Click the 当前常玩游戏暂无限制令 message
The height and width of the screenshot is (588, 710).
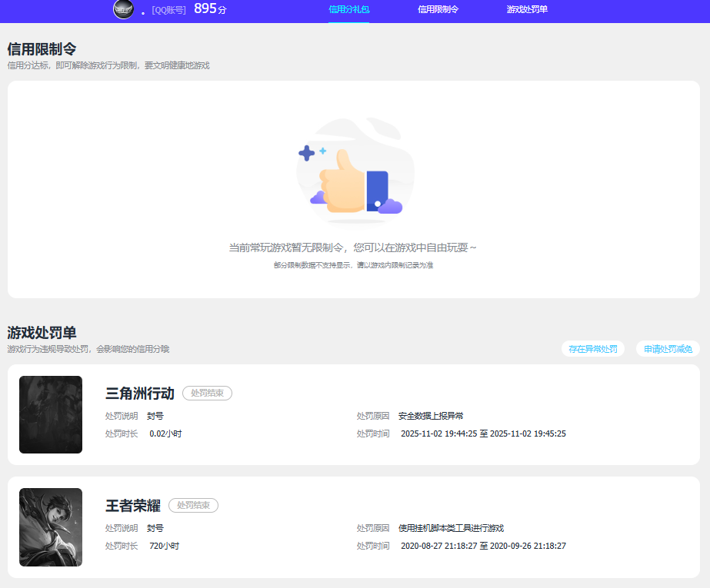353,247
